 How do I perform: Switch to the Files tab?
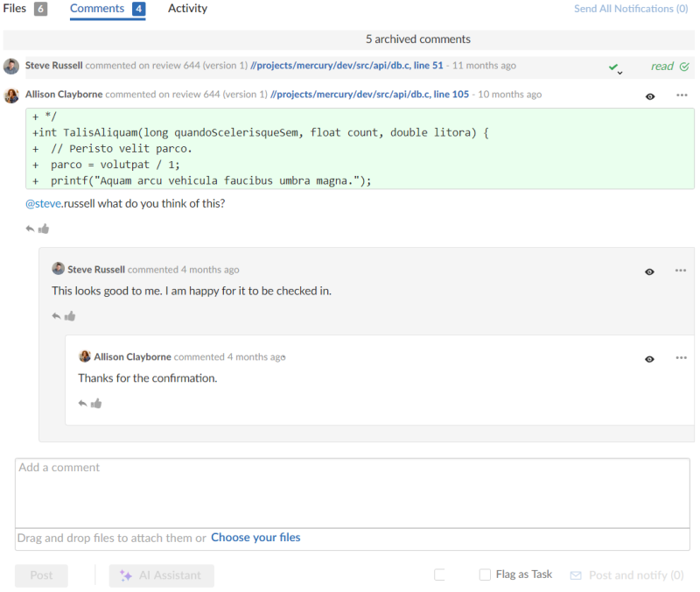pos(14,9)
